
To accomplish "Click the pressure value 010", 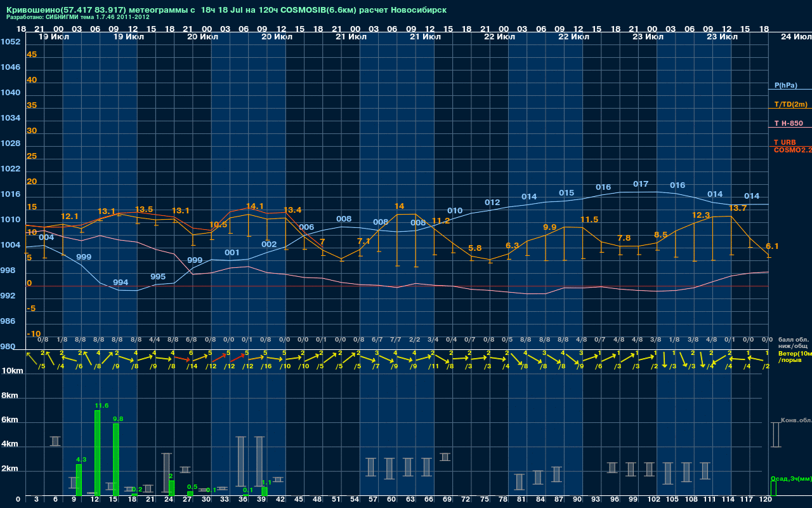I will 455,211.
